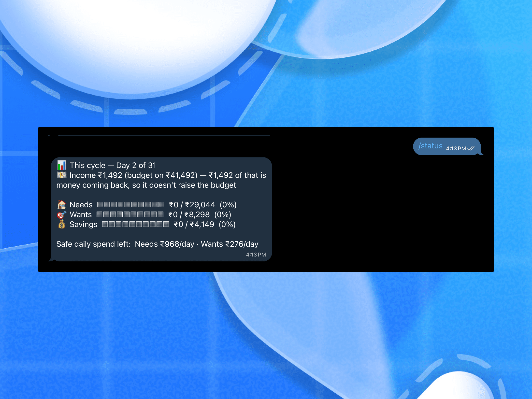Click the bar chart emoji icon
The width and height of the screenshot is (532, 399).
(61, 165)
